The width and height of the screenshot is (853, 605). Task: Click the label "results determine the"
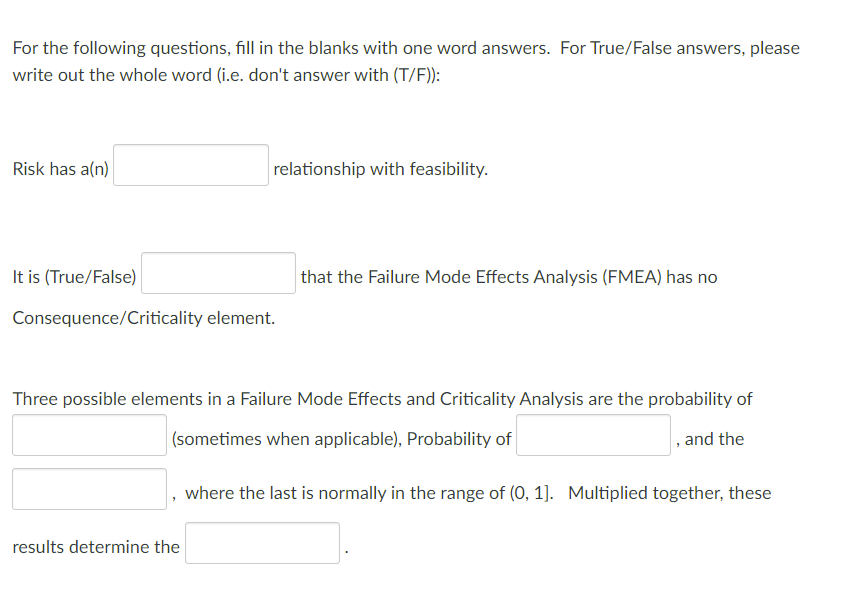click(95, 547)
